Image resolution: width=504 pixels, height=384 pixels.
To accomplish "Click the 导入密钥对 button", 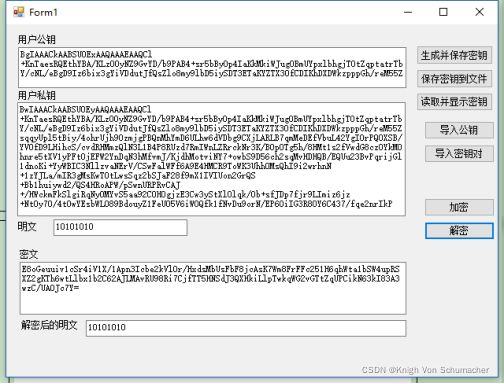I will click(x=459, y=154).
